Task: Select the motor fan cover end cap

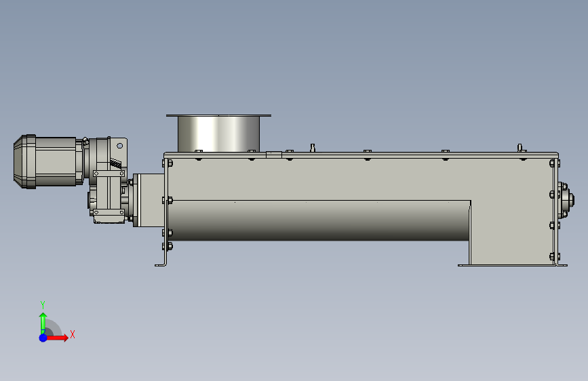Action: tap(24, 161)
